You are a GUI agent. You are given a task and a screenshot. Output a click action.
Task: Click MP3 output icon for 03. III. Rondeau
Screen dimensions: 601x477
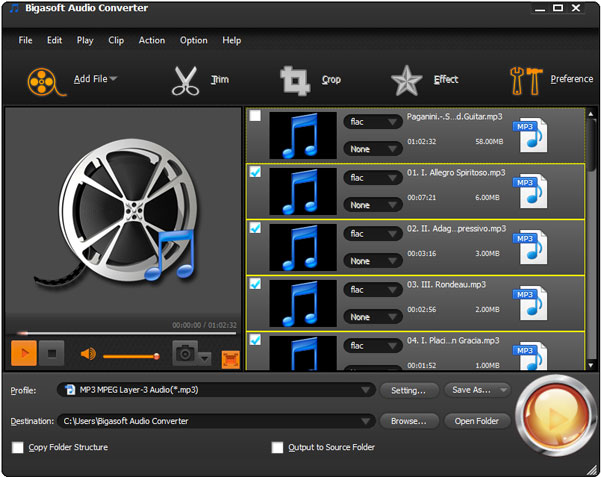(x=530, y=303)
